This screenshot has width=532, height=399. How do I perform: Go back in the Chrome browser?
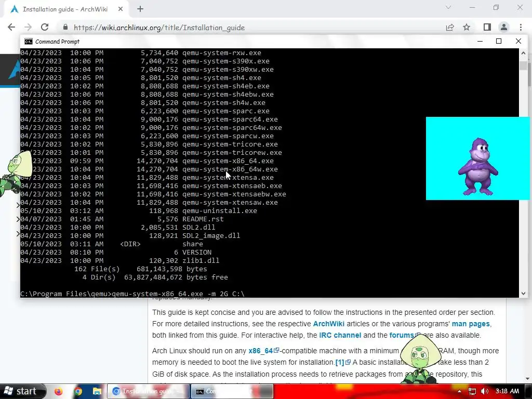pos(11,28)
